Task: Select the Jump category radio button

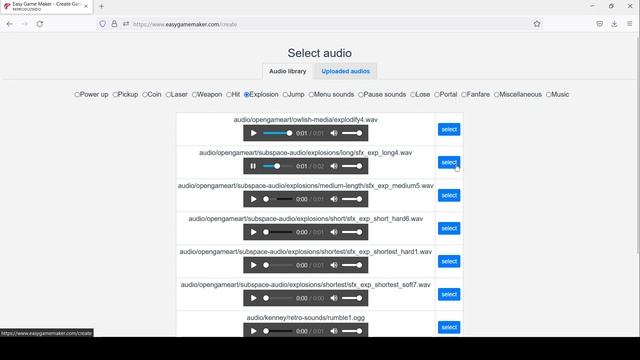Action: (285, 95)
